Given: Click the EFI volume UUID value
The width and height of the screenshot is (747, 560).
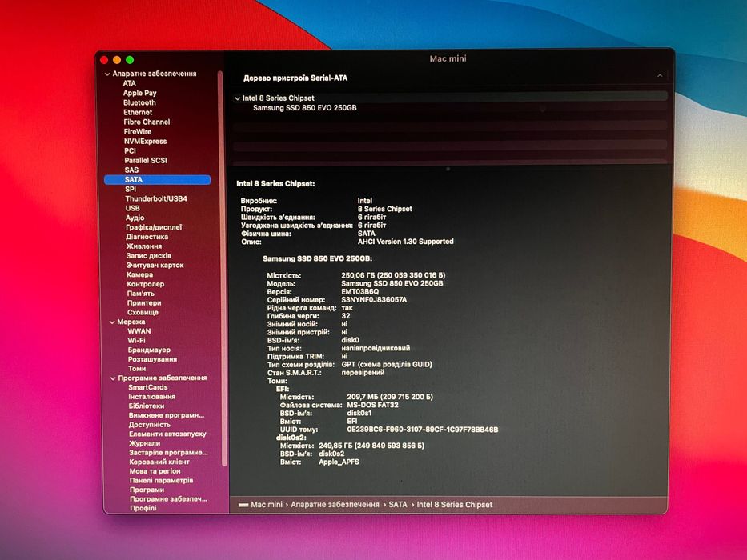Looking at the screenshot, I should tap(423, 430).
